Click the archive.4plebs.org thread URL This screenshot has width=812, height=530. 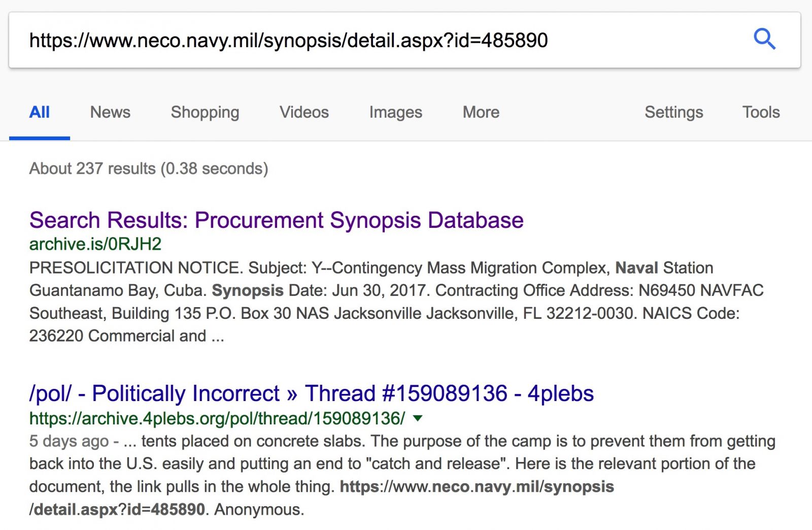click(217, 418)
